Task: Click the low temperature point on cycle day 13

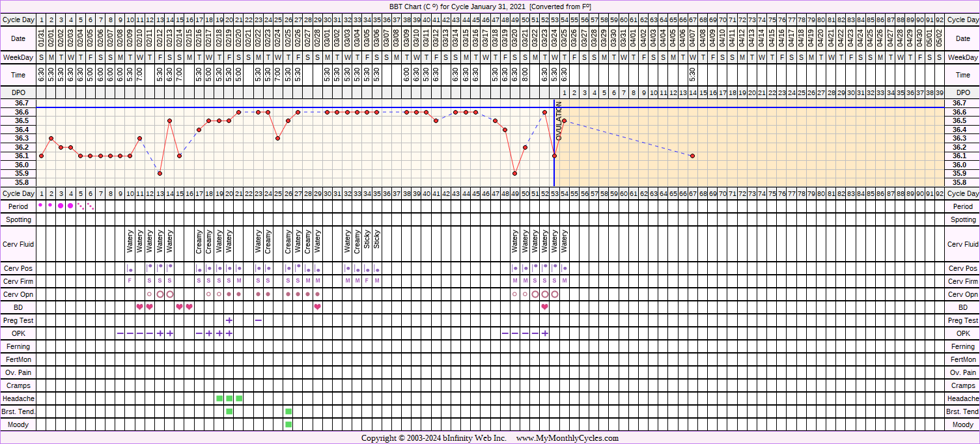Action: coord(160,173)
